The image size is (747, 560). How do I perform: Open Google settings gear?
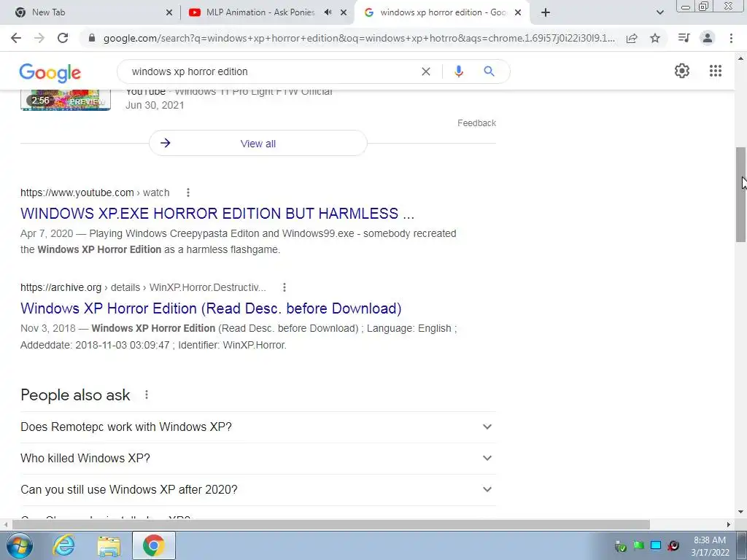pos(682,71)
